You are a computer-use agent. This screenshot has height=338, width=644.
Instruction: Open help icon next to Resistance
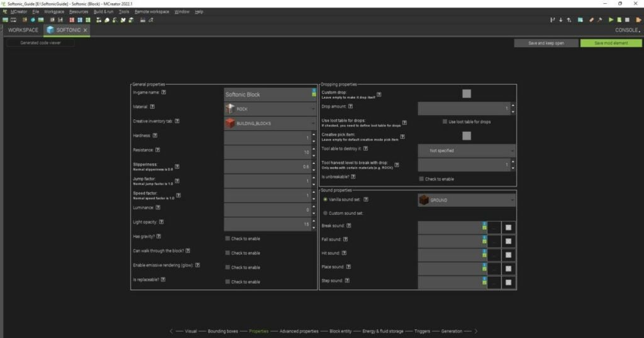coord(157,150)
